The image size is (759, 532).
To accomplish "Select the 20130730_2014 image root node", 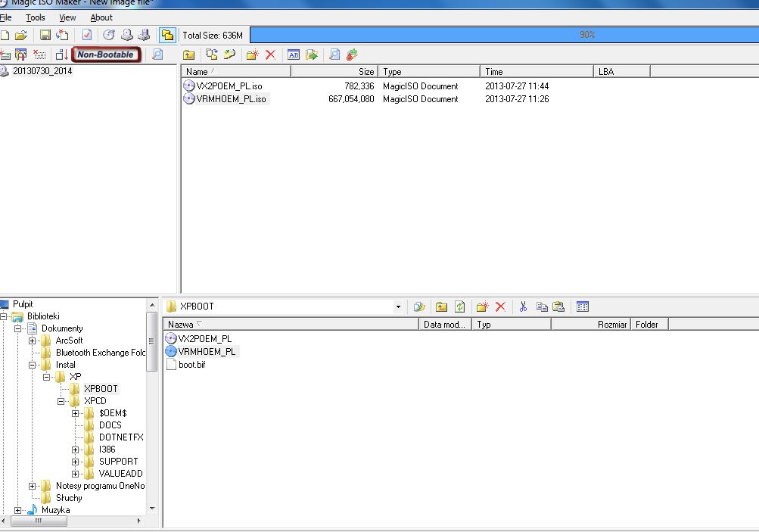I will pyautogui.click(x=42, y=71).
